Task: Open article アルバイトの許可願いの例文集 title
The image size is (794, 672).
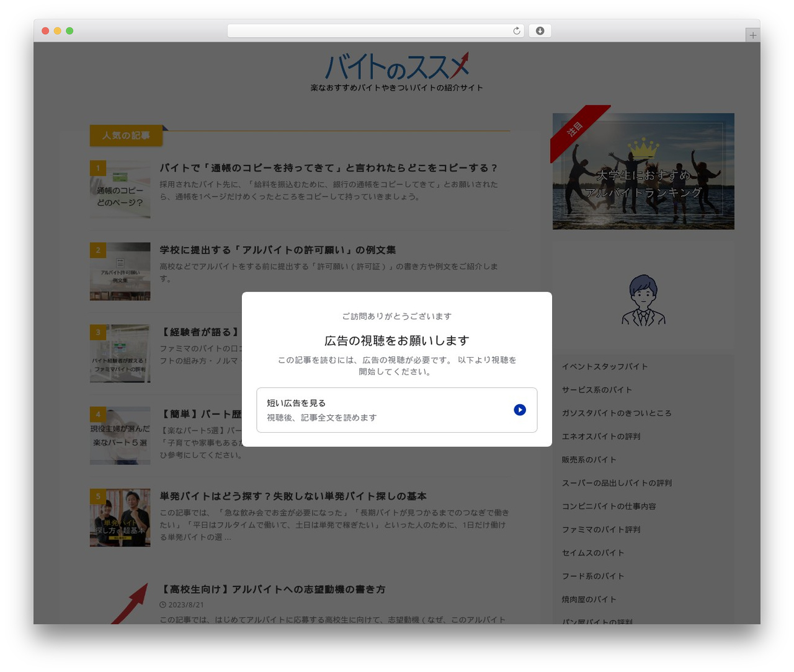Action: (x=278, y=250)
